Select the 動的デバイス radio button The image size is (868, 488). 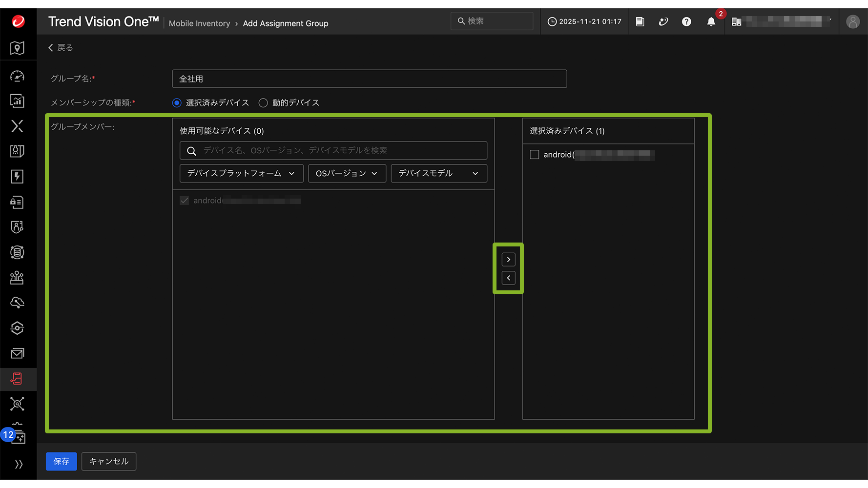click(263, 103)
